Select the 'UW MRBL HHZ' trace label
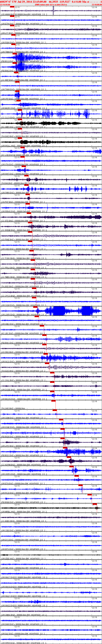Viewport: 102px width, 644px height. 8,512
